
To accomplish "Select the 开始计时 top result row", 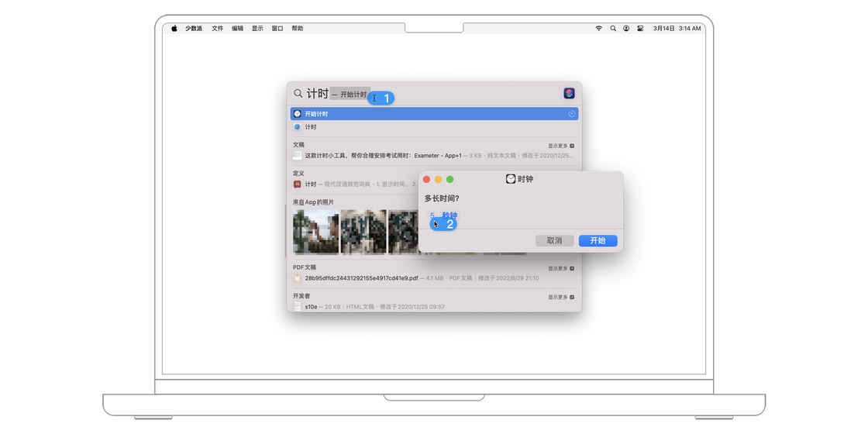I will (x=435, y=114).
